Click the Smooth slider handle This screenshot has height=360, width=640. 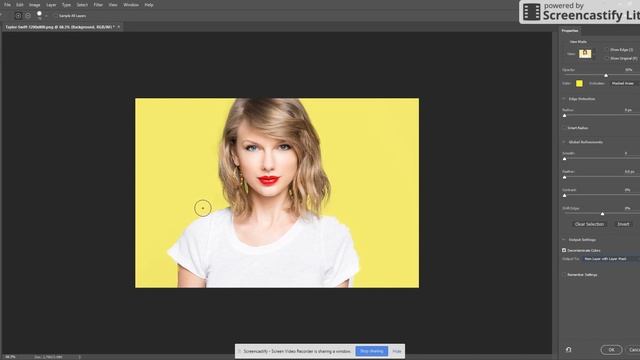coord(564,159)
